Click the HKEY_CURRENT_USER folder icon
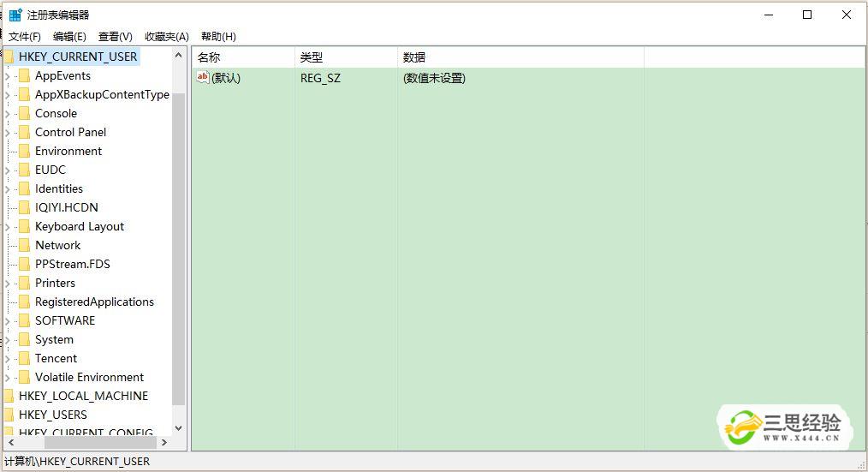The image size is (868, 472). tap(9, 57)
